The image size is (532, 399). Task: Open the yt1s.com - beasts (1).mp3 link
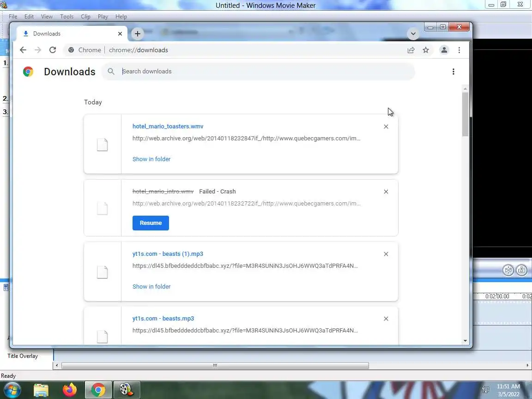coord(168,254)
